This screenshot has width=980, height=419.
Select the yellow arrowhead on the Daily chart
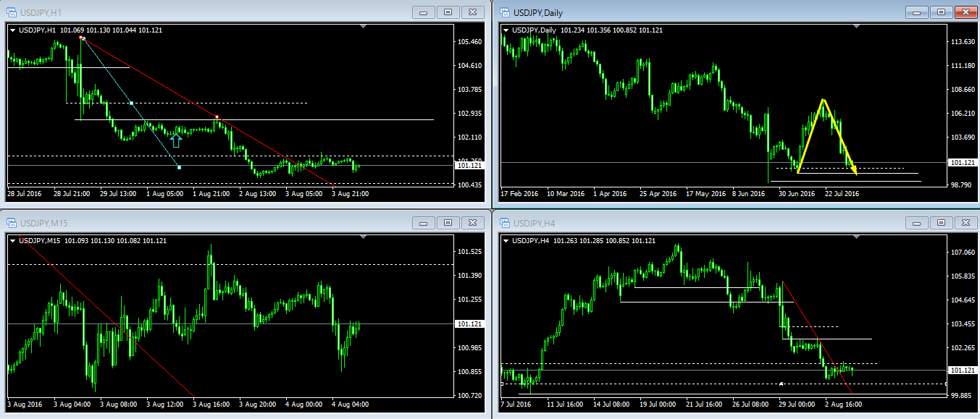pyautogui.click(x=855, y=171)
